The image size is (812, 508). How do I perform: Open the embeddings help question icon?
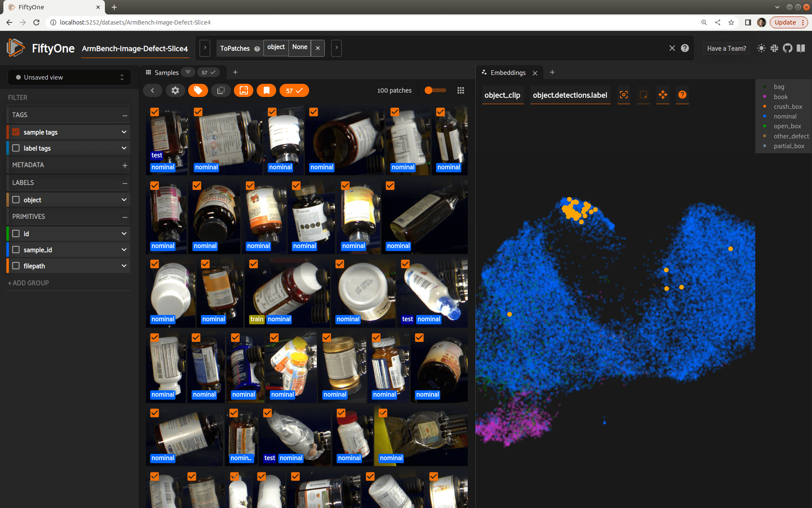coord(682,95)
